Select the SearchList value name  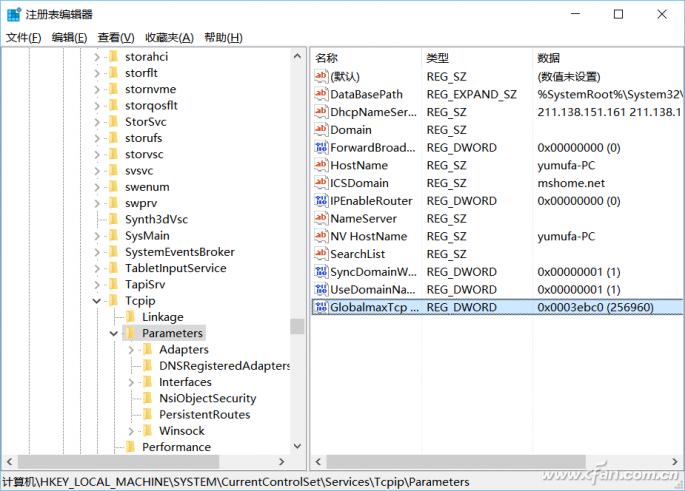(358, 254)
